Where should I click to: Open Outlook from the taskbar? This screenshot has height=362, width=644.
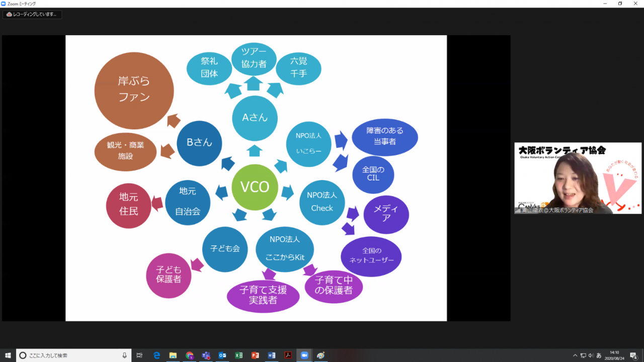click(222, 355)
